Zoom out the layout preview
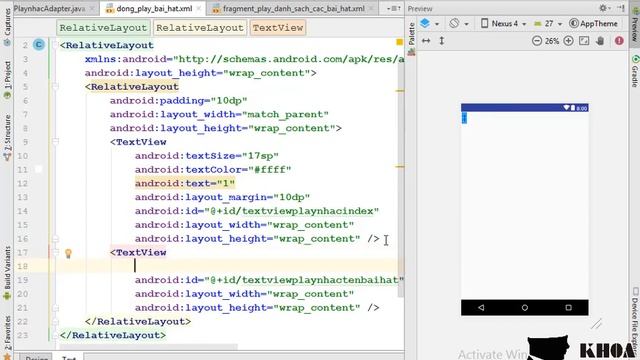 pyautogui.click(x=537, y=41)
